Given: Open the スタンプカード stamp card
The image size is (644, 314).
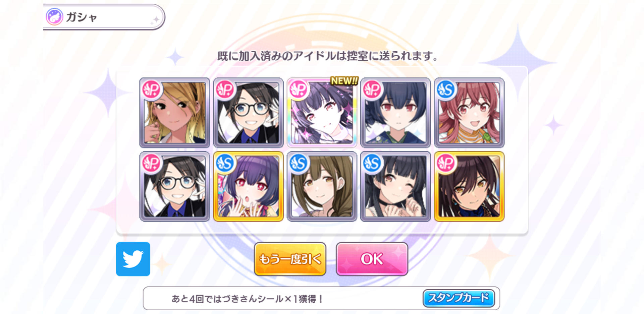Looking at the screenshot, I should pyautogui.click(x=459, y=298).
